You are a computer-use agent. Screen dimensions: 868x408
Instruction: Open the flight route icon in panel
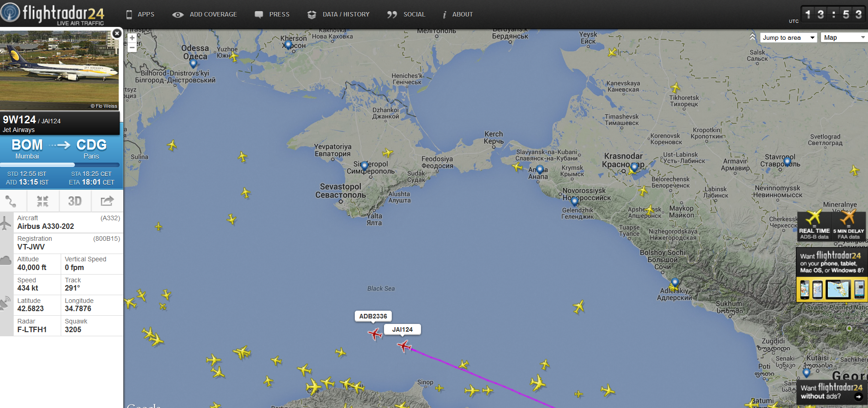click(x=11, y=201)
